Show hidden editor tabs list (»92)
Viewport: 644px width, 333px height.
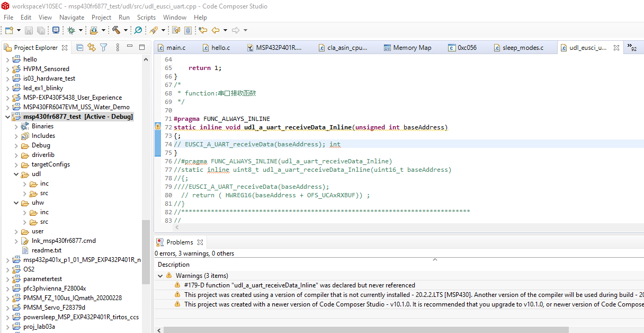click(631, 48)
